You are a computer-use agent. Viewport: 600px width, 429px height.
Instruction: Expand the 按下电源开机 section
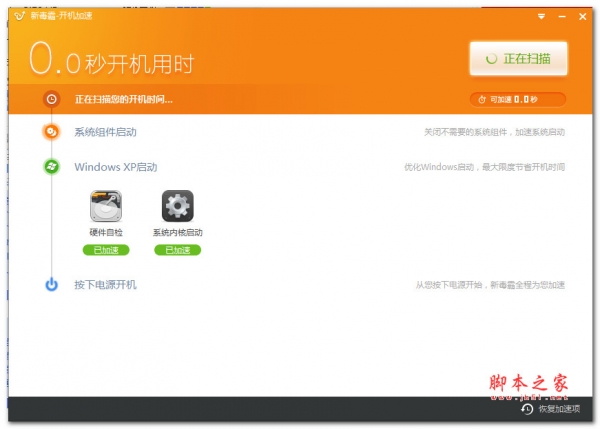coord(105,285)
